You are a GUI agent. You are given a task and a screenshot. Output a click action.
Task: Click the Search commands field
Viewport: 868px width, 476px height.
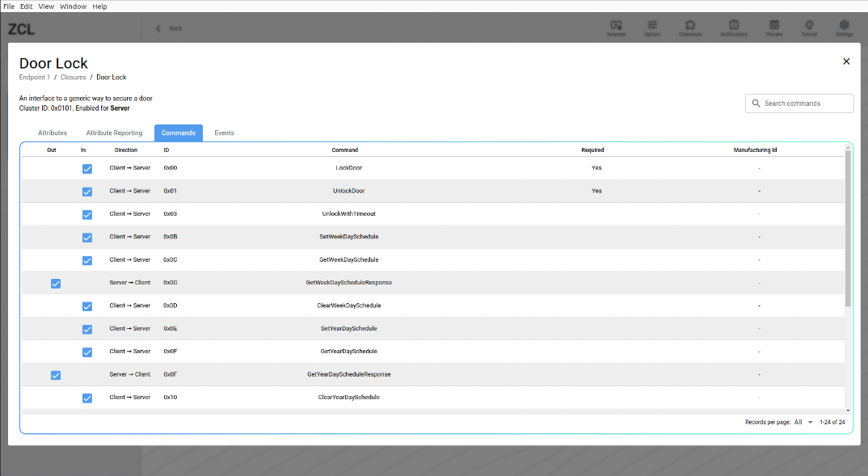[x=798, y=103]
